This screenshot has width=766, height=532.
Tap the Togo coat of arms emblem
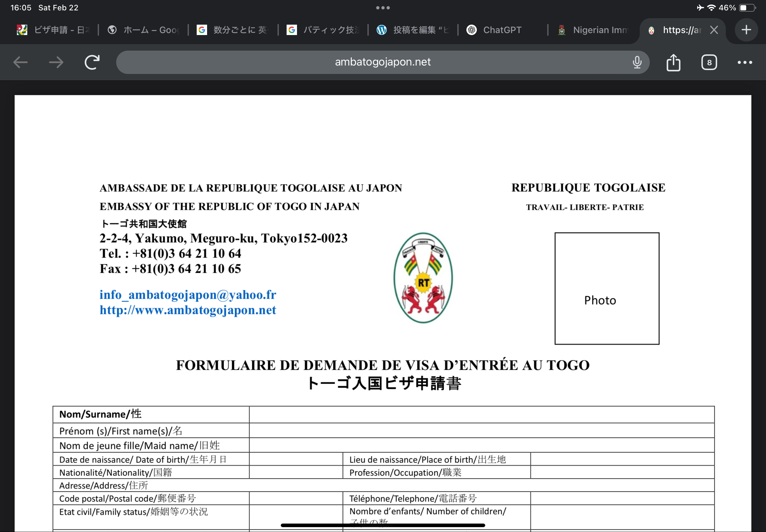pyautogui.click(x=423, y=278)
